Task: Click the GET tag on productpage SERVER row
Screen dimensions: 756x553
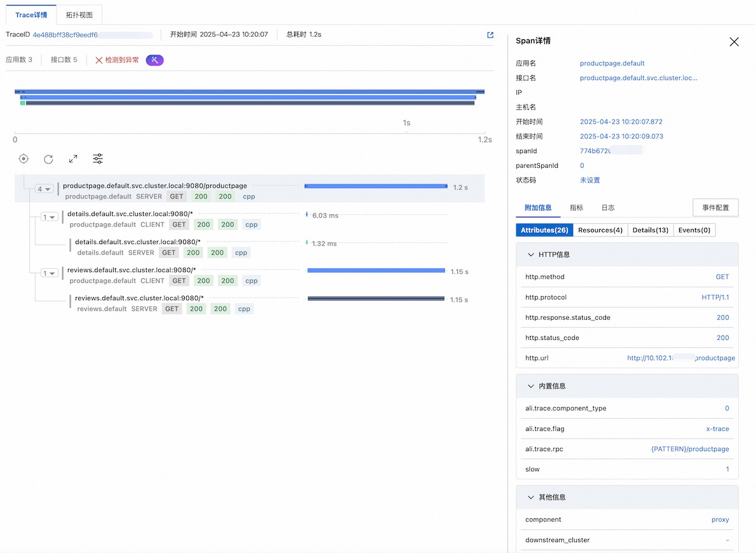Action: pos(177,196)
